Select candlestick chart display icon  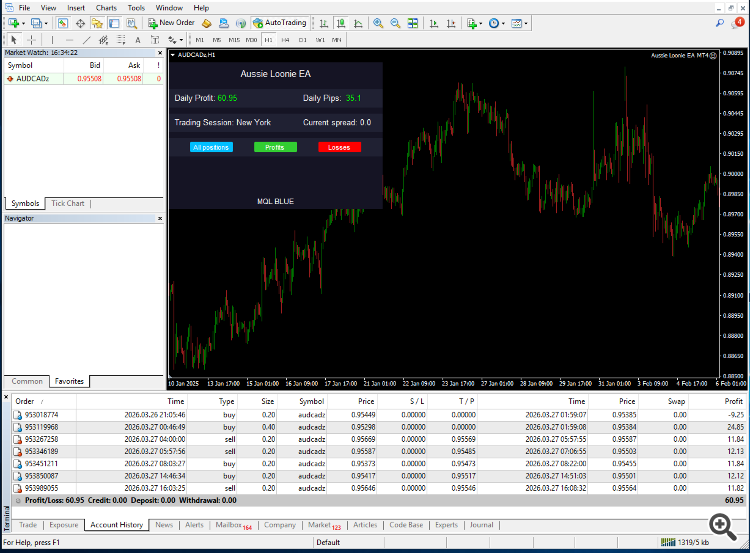[341, 23]
